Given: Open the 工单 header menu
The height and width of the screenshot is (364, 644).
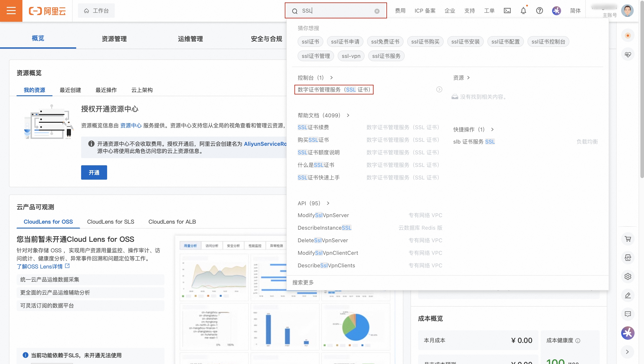Looking at the screenshot, I should (x=489, y=11).
